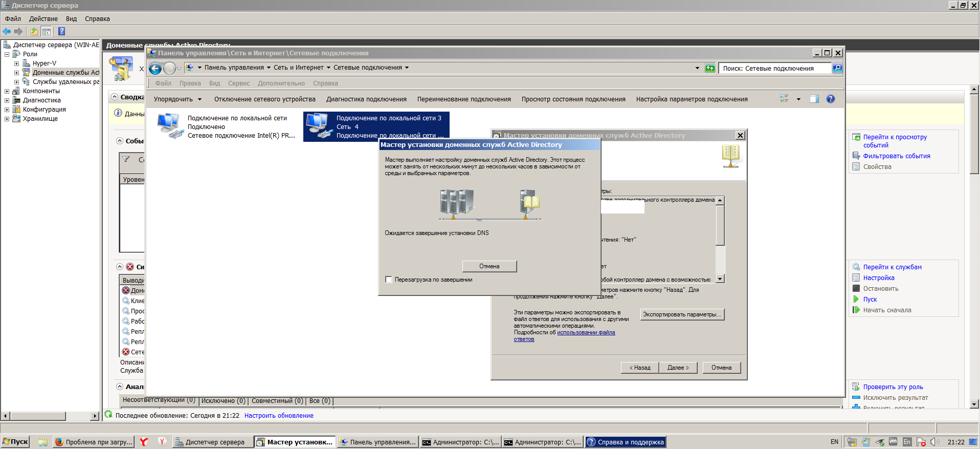Expand the Hyper-V tree node
This screenshot has width=980, height=449.
tap(16, 63)
